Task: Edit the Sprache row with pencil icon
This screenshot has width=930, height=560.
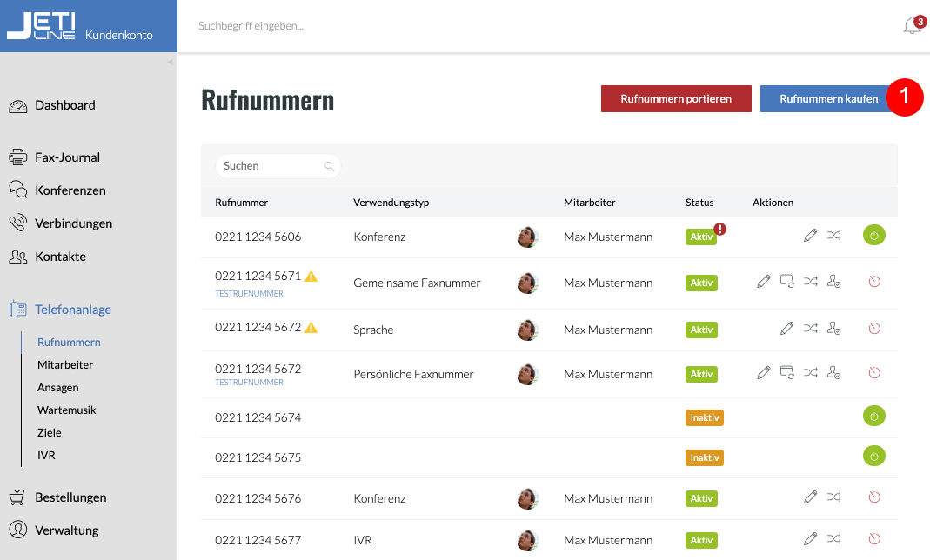Action: (x=787, y=329)
